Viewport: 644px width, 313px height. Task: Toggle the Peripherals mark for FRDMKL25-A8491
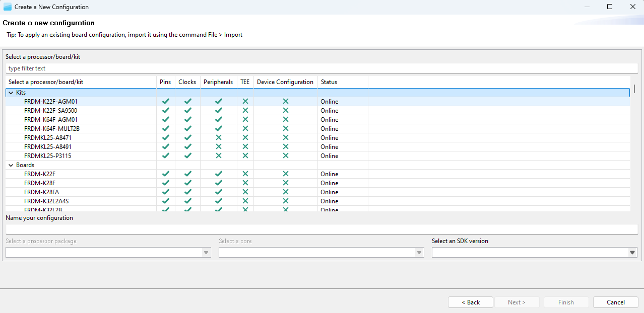(218, 146)
